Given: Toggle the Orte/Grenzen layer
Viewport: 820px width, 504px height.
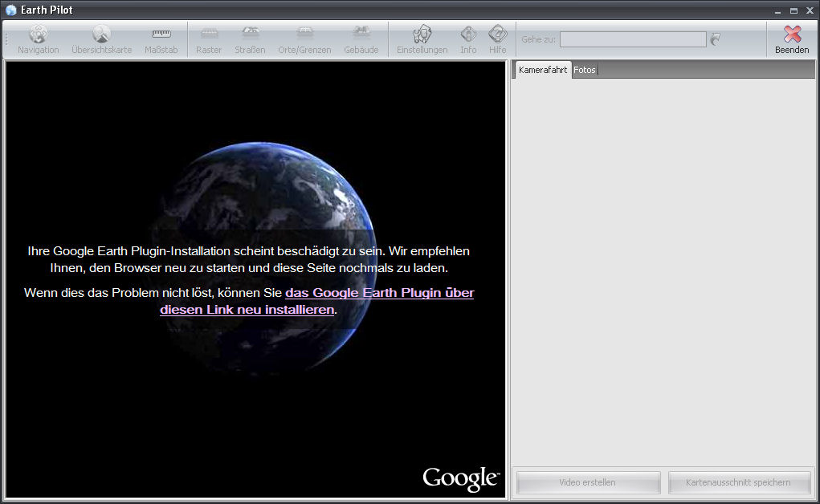Looking at the screenshot, I should point(304,39).
